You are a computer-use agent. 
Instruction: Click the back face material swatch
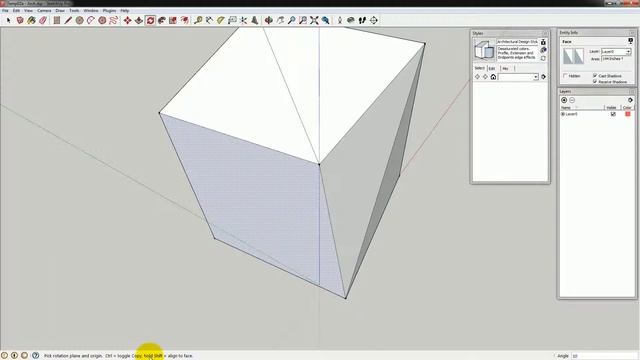click(579, 56)
